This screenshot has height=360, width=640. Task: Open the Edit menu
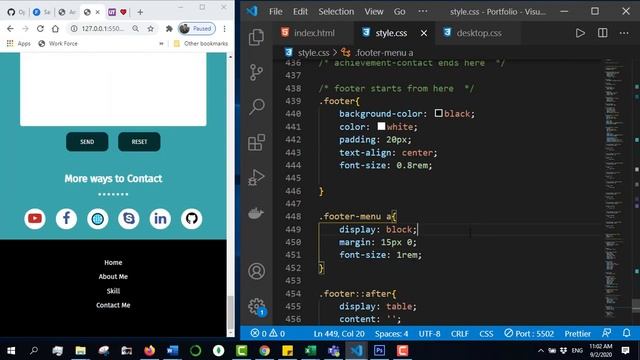coord(300,11)
